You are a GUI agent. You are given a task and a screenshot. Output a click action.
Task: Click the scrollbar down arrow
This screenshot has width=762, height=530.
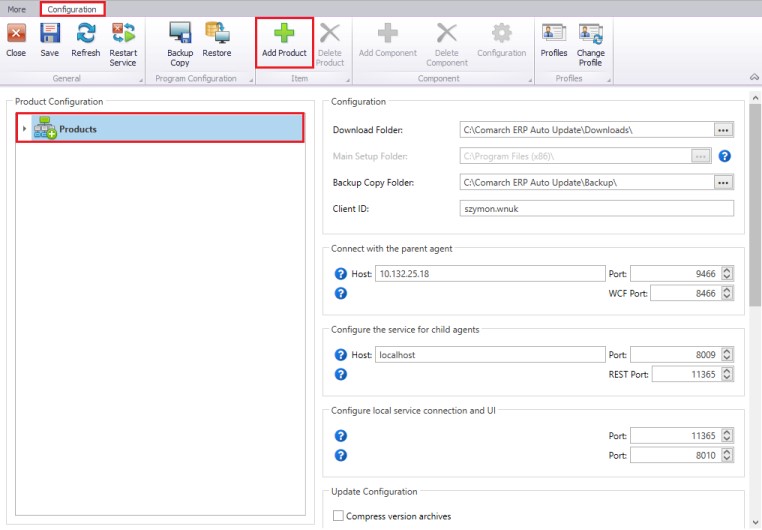(755, 522)
